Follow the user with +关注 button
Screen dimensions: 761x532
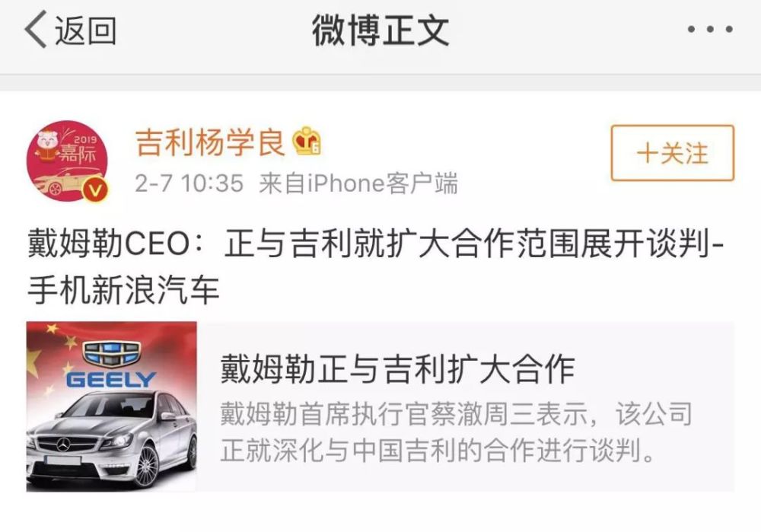click(x=672, y=153)
